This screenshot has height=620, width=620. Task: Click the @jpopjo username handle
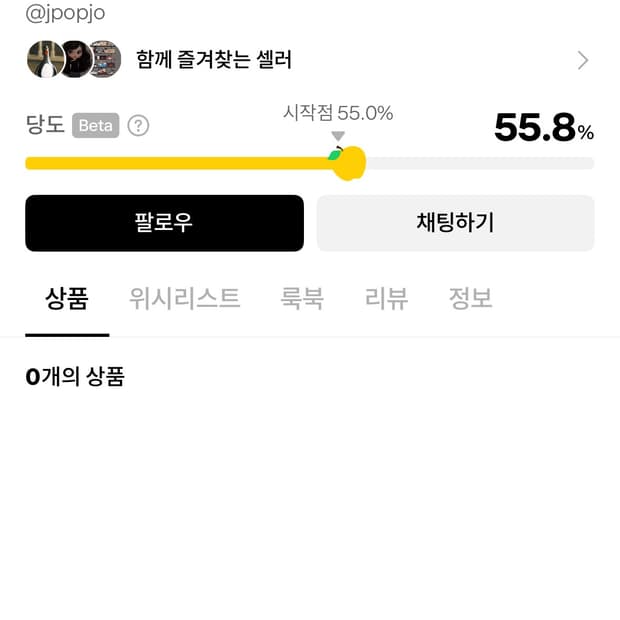[x=65, y=13]
